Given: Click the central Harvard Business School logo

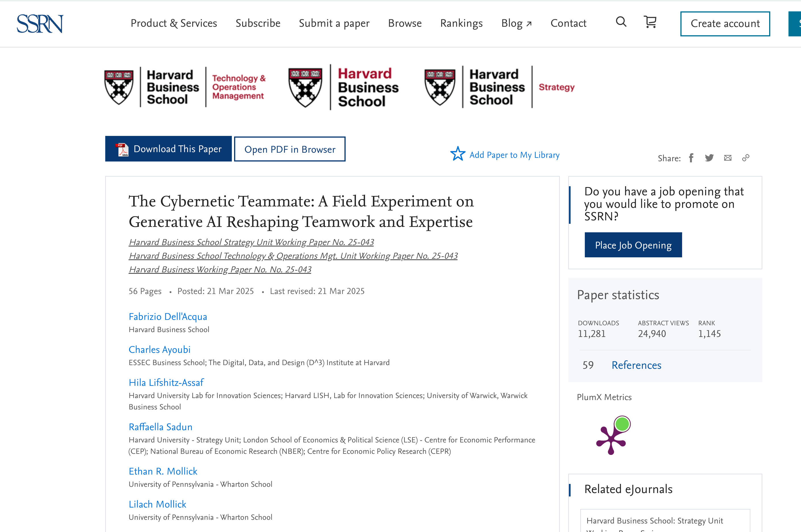Looking at the screenshot, I should coord(344,87).
